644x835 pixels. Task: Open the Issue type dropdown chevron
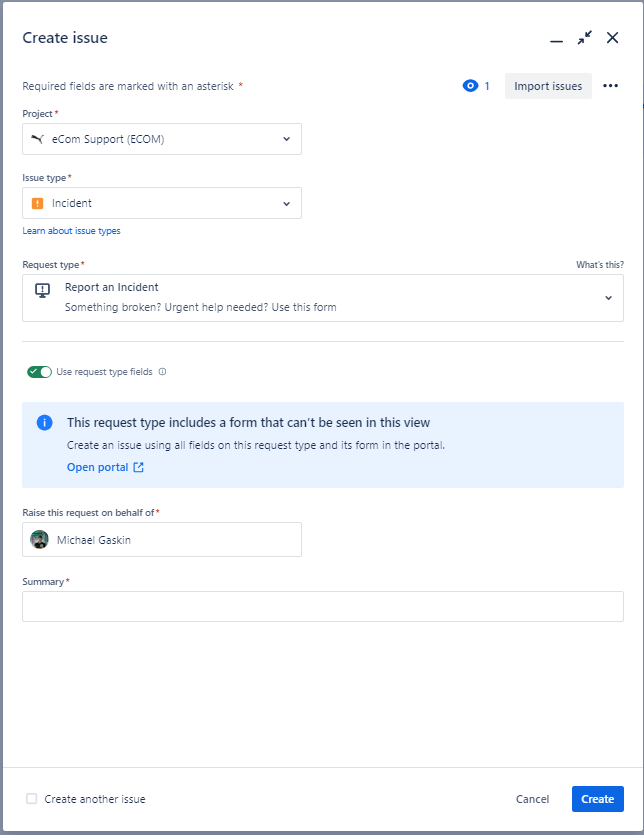287,203
